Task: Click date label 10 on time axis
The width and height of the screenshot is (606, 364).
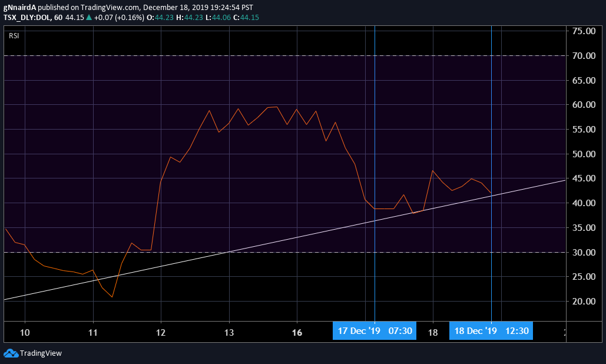Action: click(x=25, y=333)
